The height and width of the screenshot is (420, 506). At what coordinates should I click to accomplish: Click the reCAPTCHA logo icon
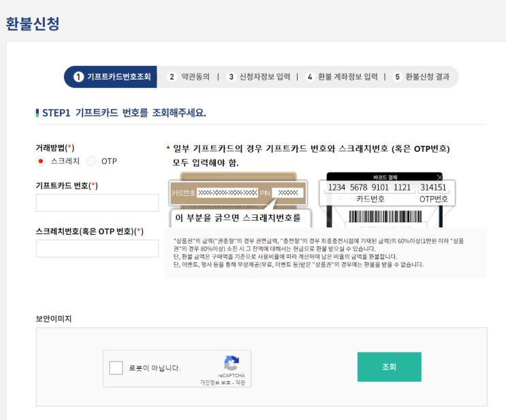[232, 363]
